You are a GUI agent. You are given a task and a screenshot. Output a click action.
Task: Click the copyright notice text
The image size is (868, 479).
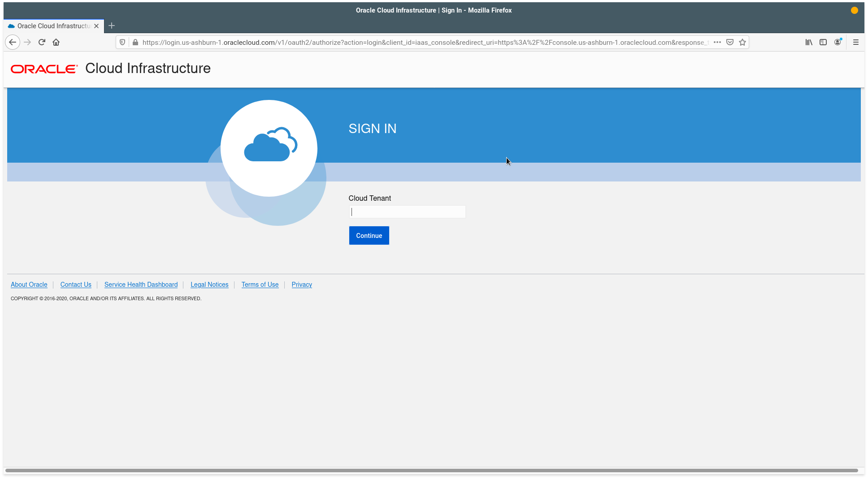[106, 298]
